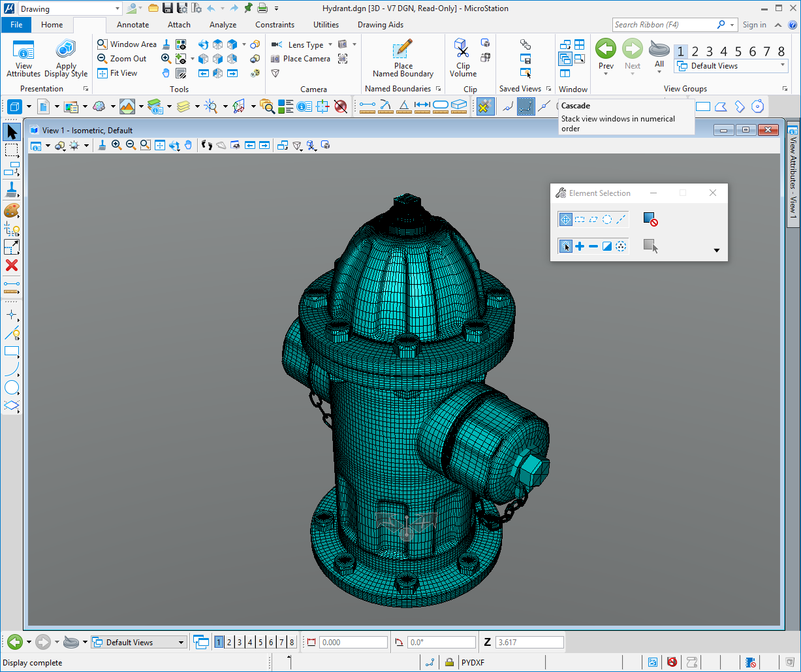The image size is (801, 672).
Task: Click Disable Handles icon in Element Selection
Action: tap(650, 219)
